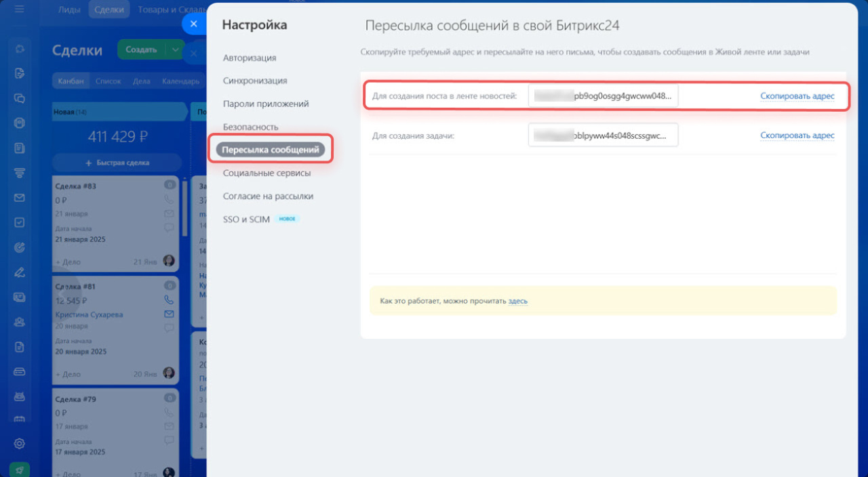The height and width of the screenshot is (477, 868).
Task: Click date 20 января 2025 on Сделка #81
Action: click(x=81, y=352)
